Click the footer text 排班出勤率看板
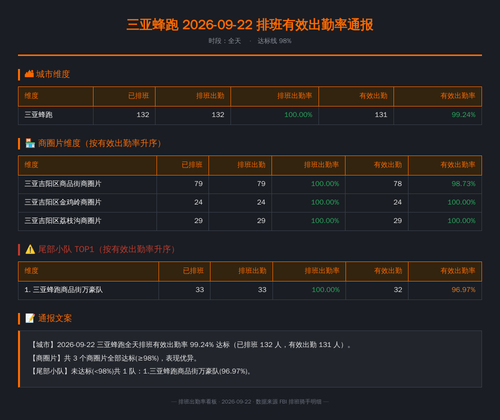Screen dimensions: 500x420 tap(197, 402)
